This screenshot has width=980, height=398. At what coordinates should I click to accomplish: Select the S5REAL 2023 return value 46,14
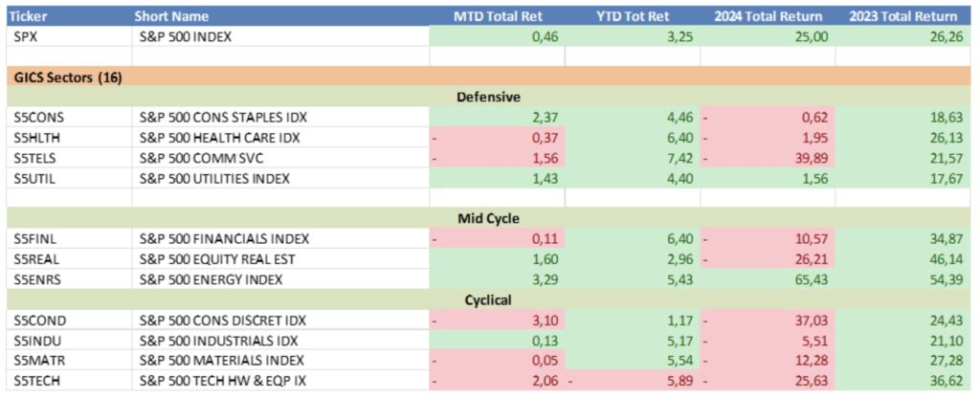tap(944, 259)
